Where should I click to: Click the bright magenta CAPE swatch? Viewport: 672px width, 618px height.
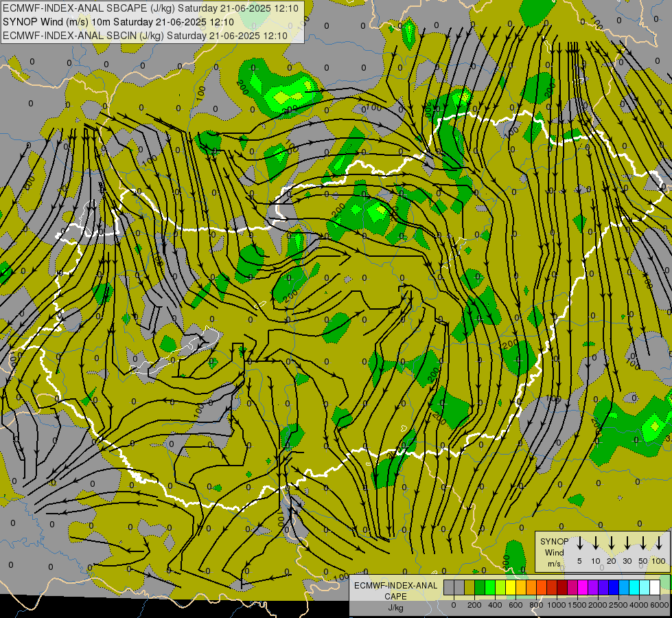click(x=583, y=587)
